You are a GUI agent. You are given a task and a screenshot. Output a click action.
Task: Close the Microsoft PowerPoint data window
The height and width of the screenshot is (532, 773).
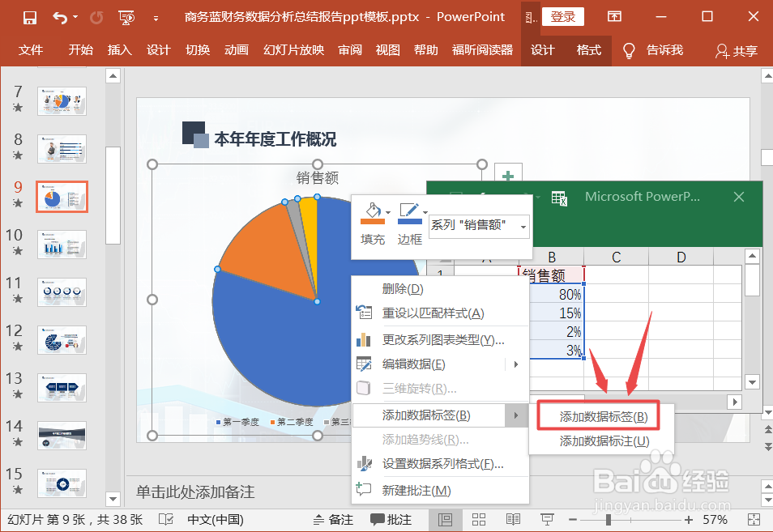pos(739,197)
